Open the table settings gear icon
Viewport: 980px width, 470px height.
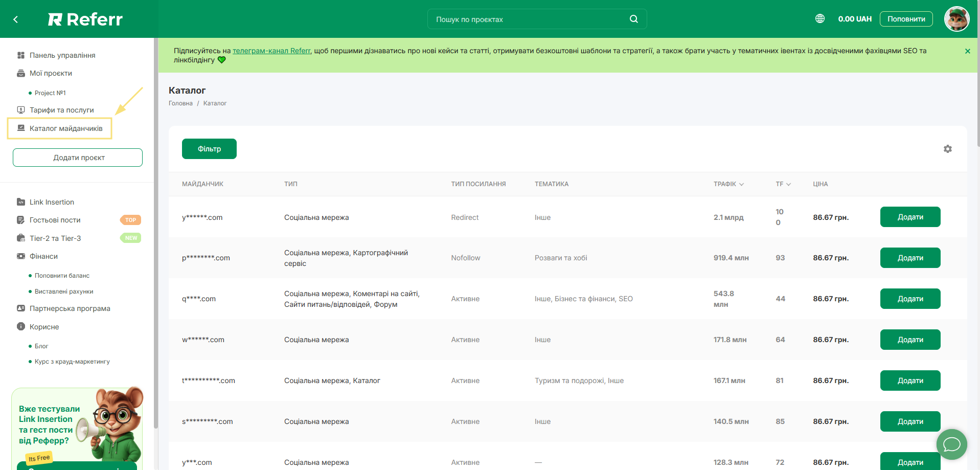[947, 149]
